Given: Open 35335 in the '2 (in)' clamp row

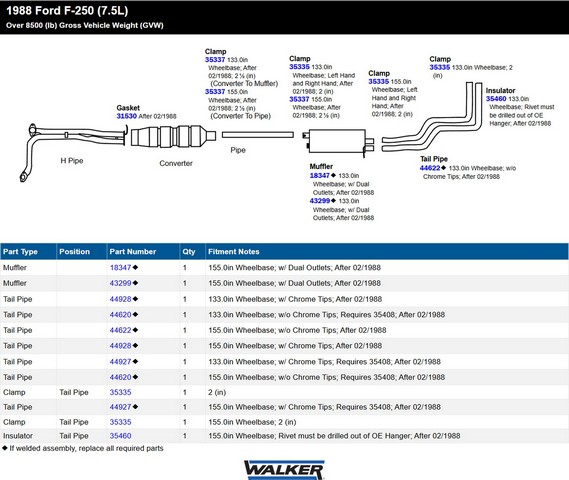Looking at the screenshot, I should tap(120, 392).
